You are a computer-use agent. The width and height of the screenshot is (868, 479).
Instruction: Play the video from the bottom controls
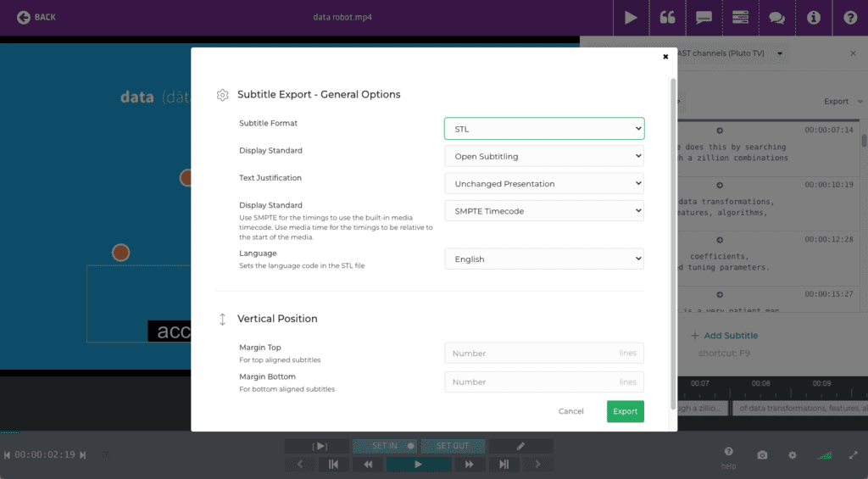click(419, 464)
